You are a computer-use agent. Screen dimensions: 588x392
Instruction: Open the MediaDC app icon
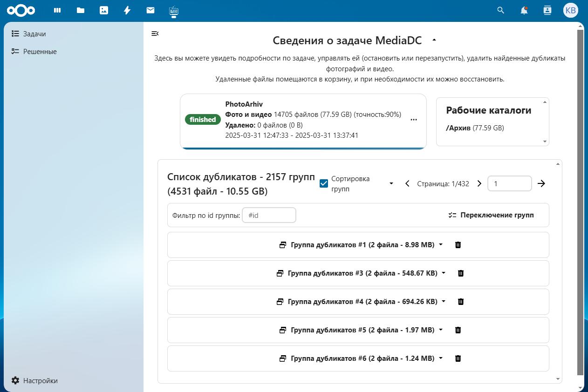click(x=173, y=10)
